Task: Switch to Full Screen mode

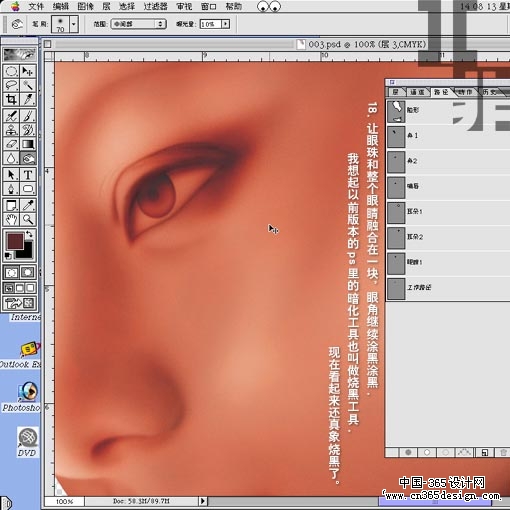Action: (x=30, y=288)
